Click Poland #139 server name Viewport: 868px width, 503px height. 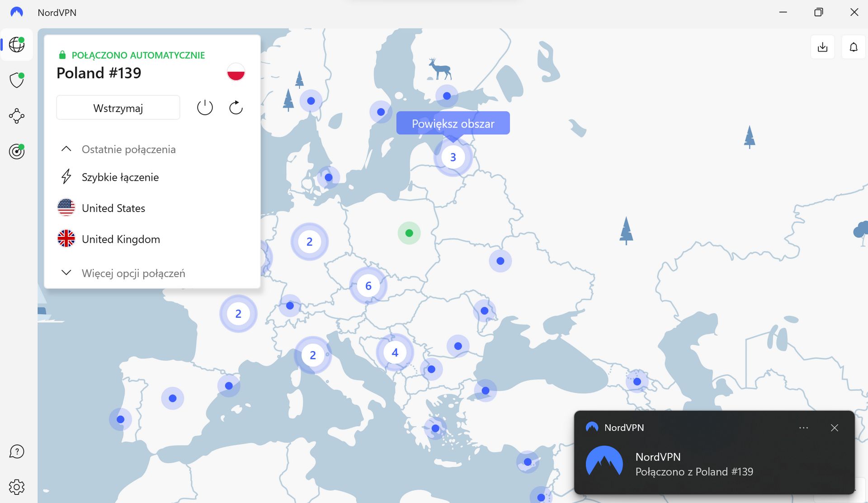pyautogui.click(x=99, y=73)
